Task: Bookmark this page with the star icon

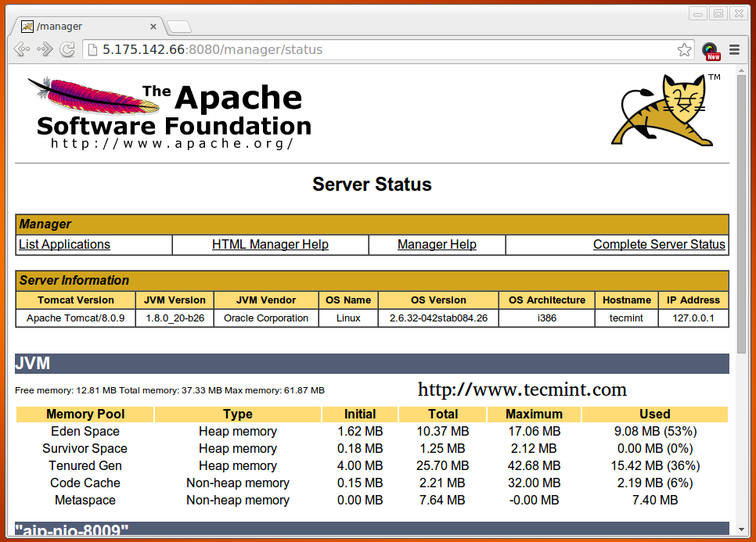Action: (x=684, y=50)
